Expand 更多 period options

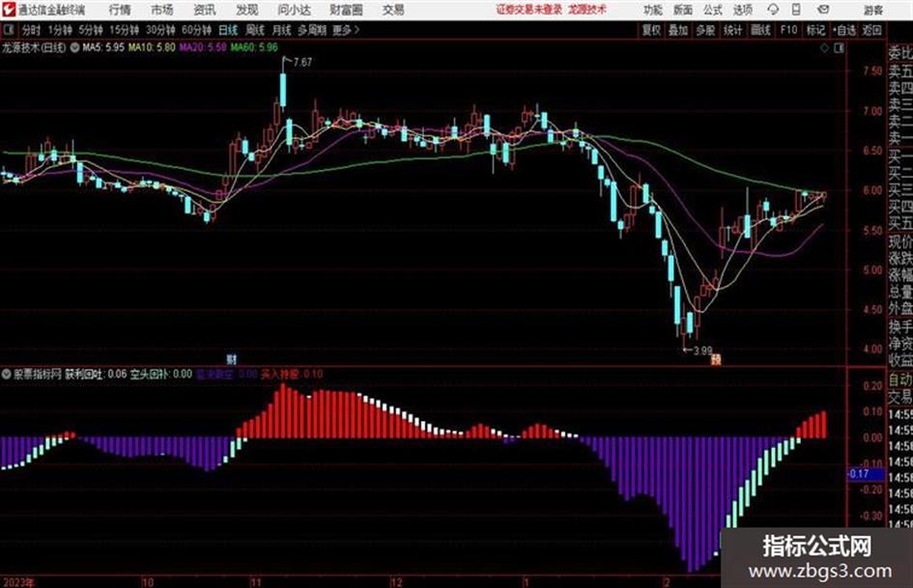pos(346,30)
